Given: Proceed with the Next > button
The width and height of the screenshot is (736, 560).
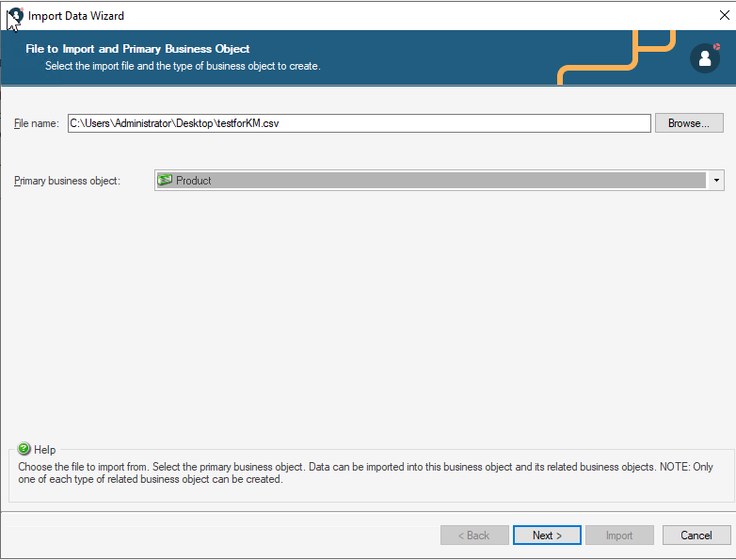Looking at the screenshot, I should 547,536.
